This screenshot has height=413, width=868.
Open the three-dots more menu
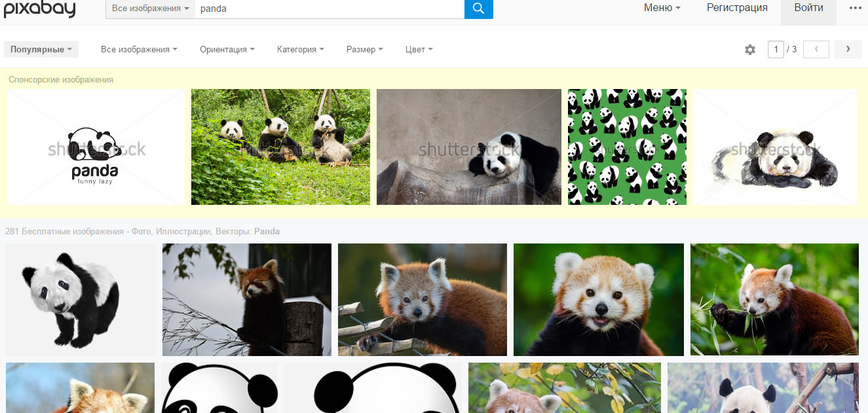coord(855,8)
